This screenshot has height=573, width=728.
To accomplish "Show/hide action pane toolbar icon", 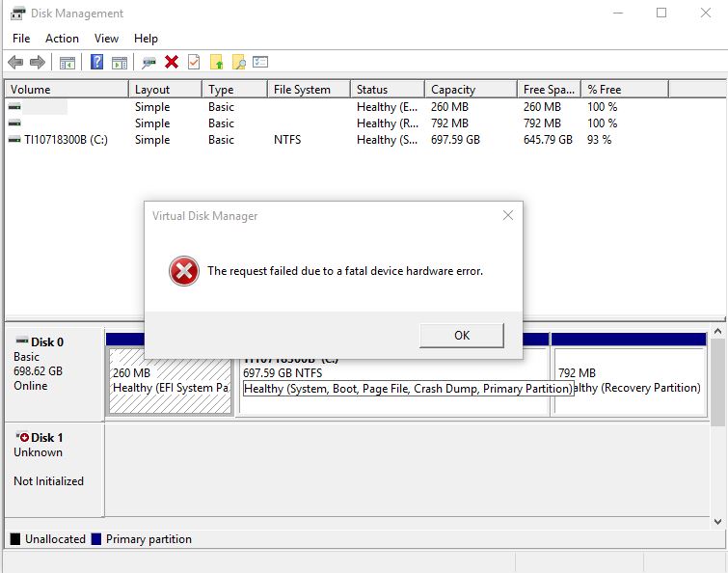I will (120, 63).
